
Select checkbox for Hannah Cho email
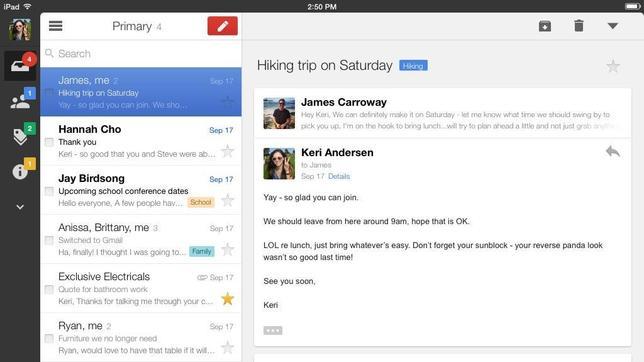[x=49, y=142]
